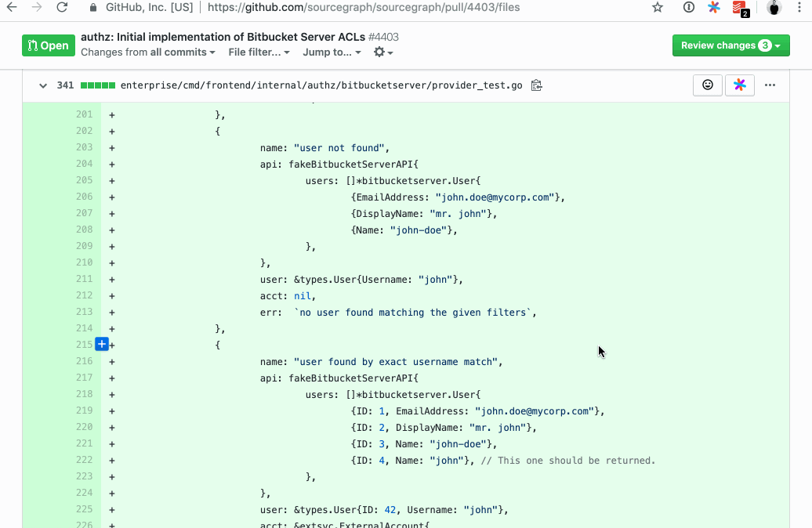This screenshot has height=528, width=812.
Task: Click line number 203
Action: tap(84, 147)
